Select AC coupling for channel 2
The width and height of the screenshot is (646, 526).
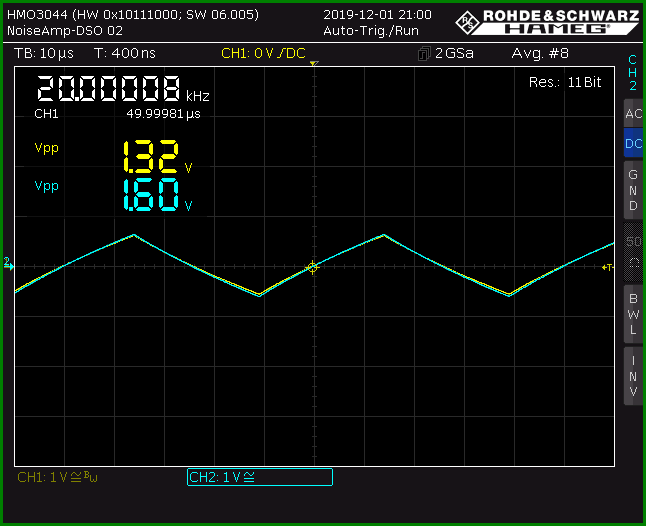633,113
